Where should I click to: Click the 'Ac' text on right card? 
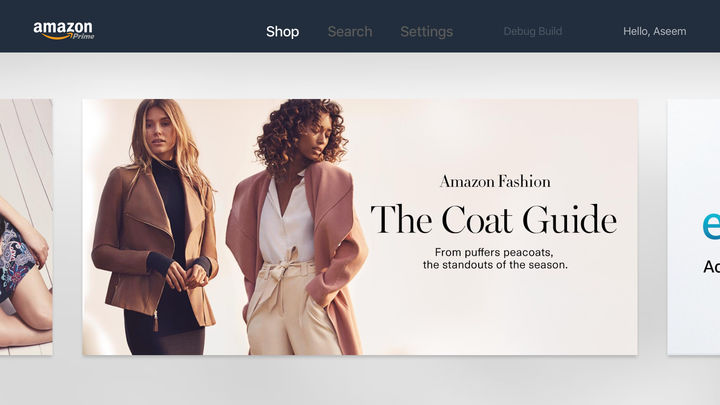(x=711, y=267)
